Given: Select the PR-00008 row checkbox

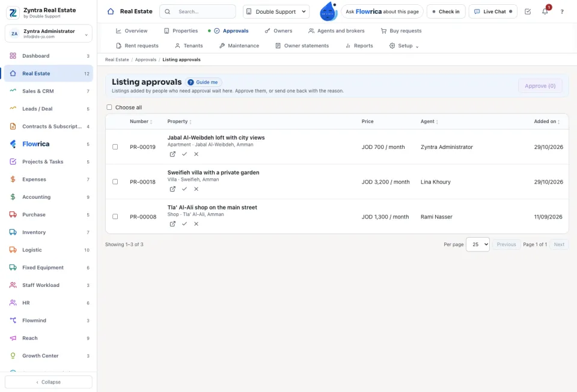Looking at the screenshot, I should (x=115, y=216).
